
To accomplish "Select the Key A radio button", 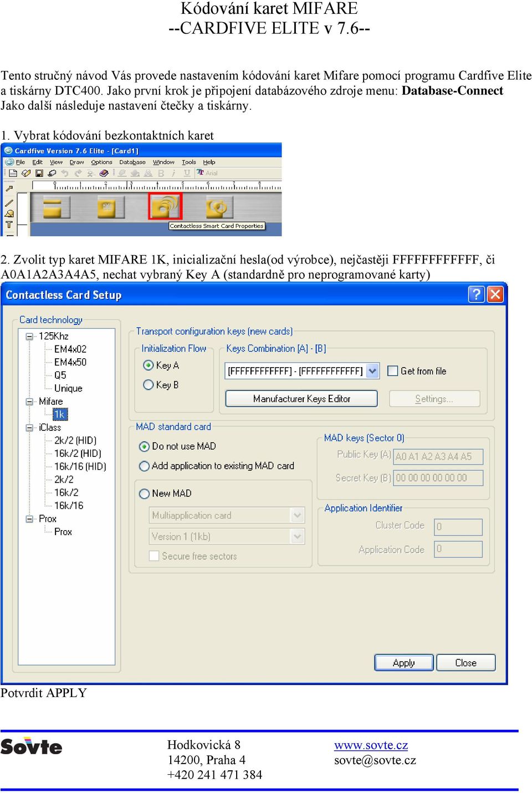I will point(148,365).
